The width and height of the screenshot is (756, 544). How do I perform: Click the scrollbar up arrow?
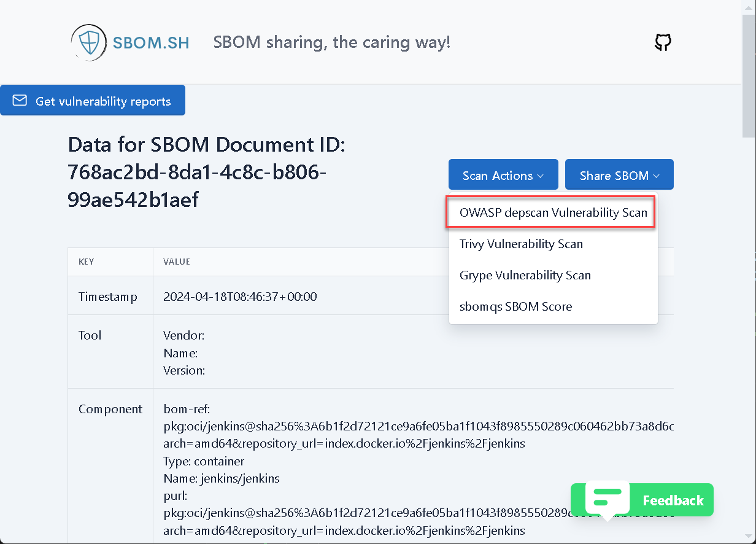749,7
